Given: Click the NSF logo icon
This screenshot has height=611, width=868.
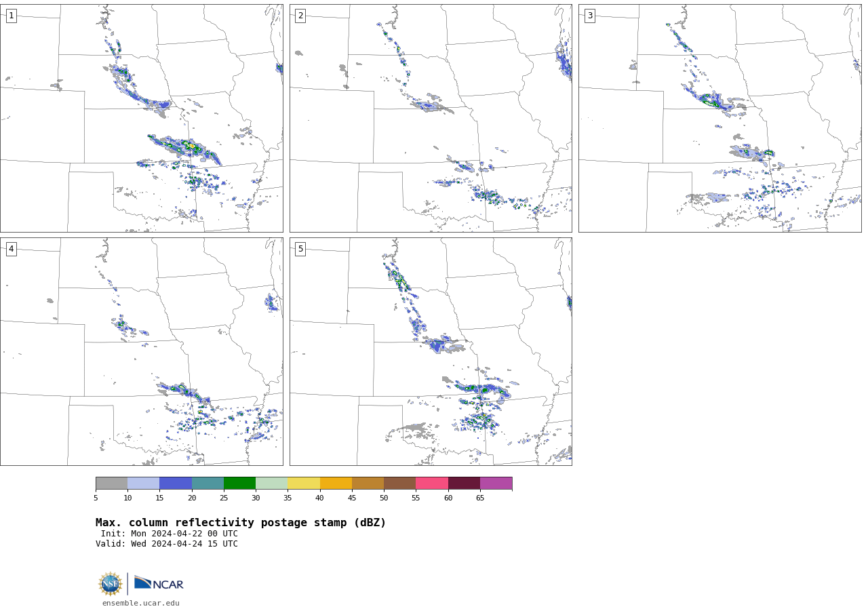Looking at the screenshot, I should point(111,584).
